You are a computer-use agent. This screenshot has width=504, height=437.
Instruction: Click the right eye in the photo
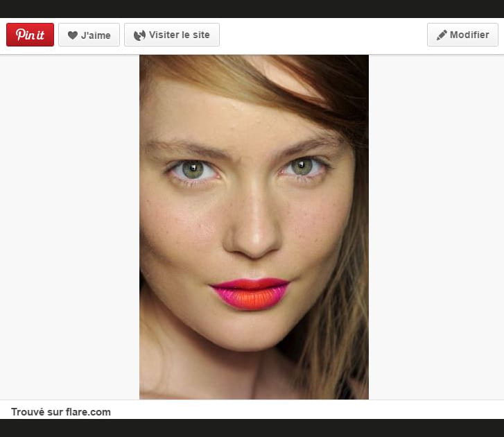point(303,167)
